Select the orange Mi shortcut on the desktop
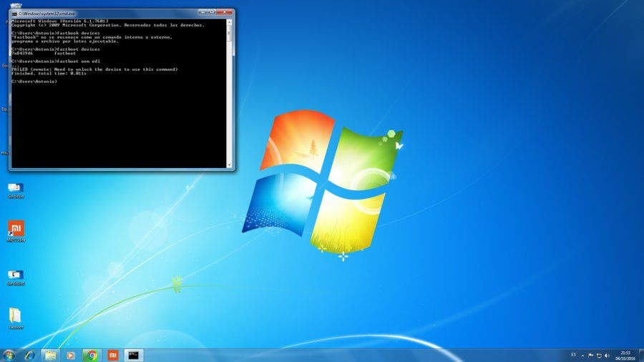The image size is (644, 362). tap(16, 231)
